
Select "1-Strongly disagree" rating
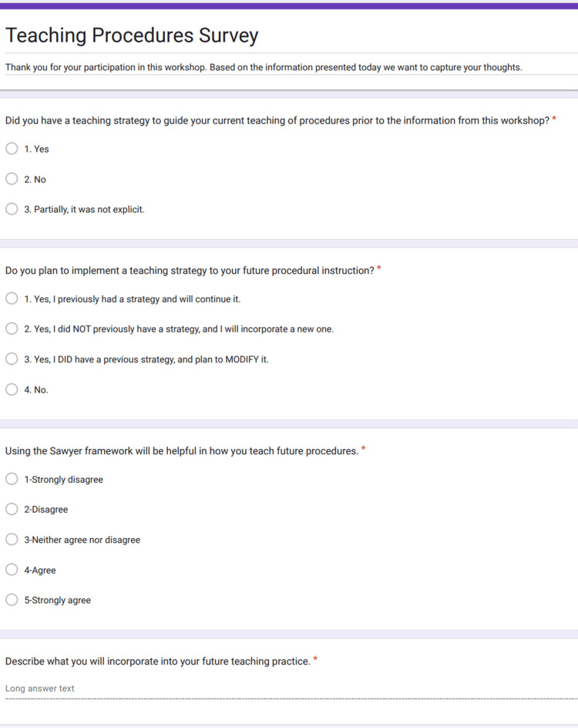[12, 479]
